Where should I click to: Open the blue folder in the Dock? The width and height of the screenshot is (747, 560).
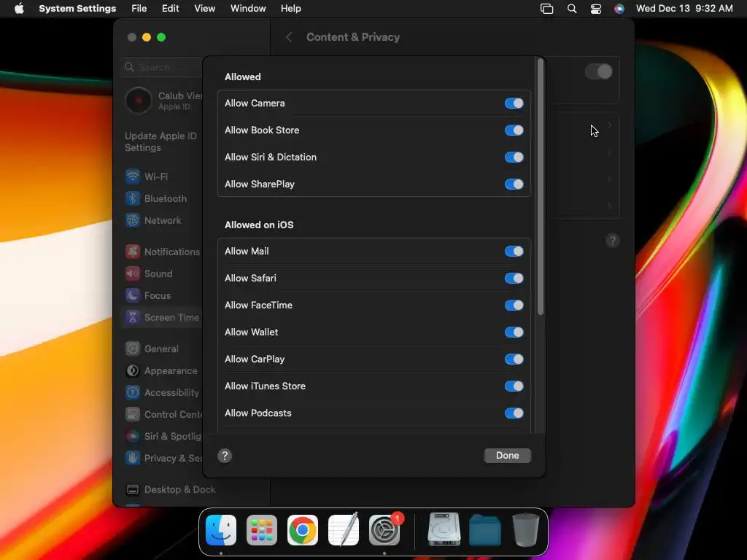click(485, 530)
